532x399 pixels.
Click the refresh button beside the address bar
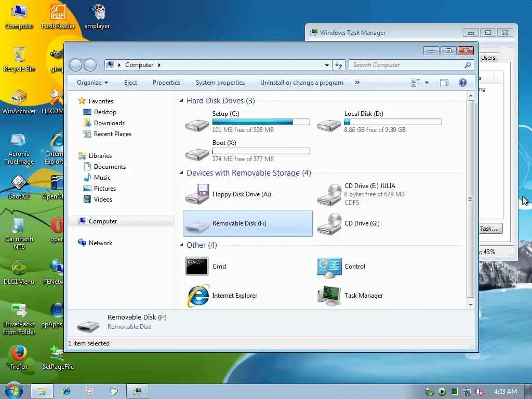coord(339,65)
